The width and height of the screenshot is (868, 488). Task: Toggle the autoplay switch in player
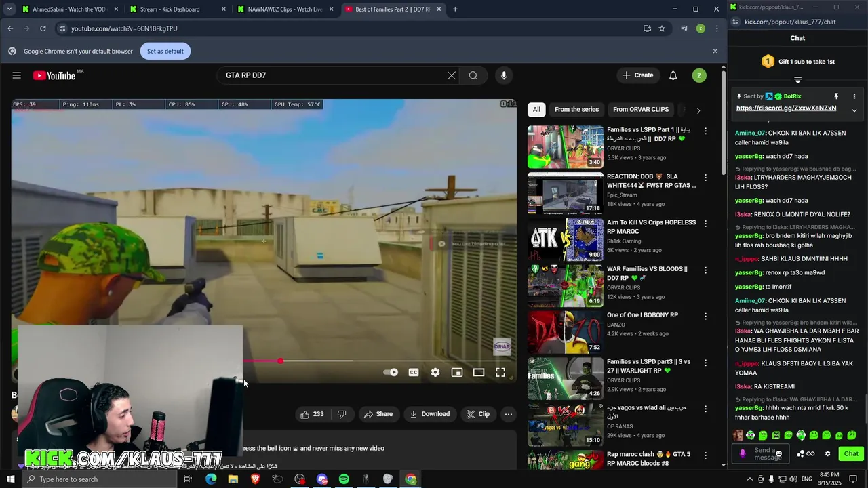[x=391, y=372]
